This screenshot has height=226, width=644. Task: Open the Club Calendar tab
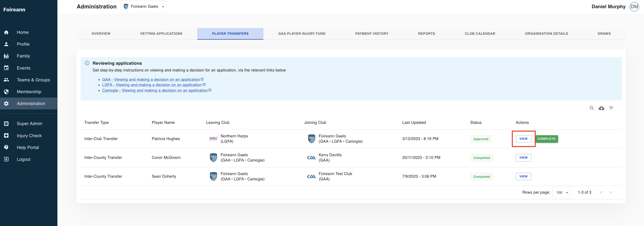[480, 34]
